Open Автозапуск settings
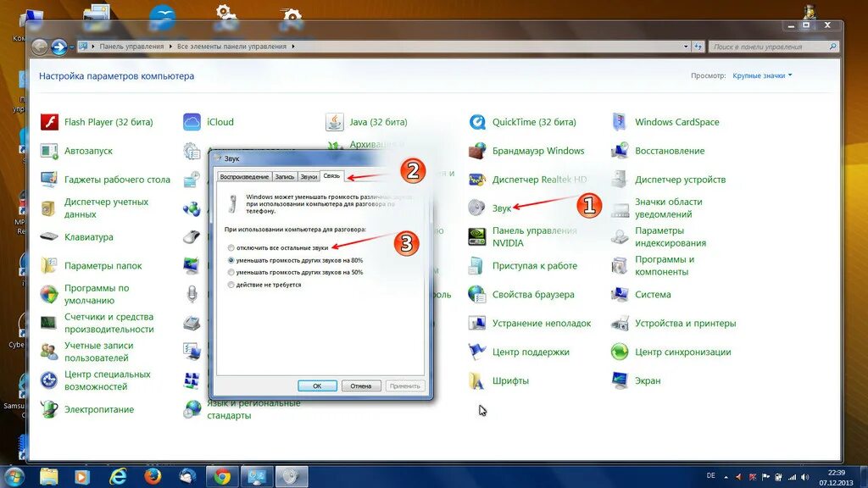868x488 pixels. click(x=77, y=151)
